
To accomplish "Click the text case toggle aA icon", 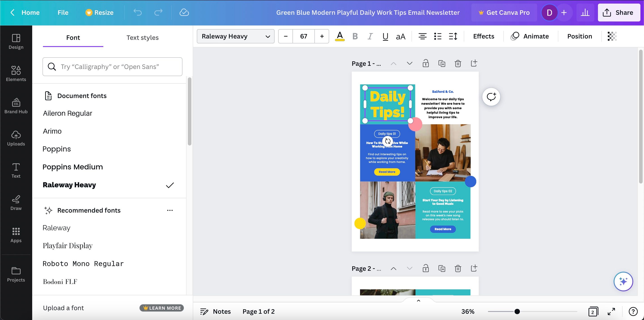I will 400,36.
